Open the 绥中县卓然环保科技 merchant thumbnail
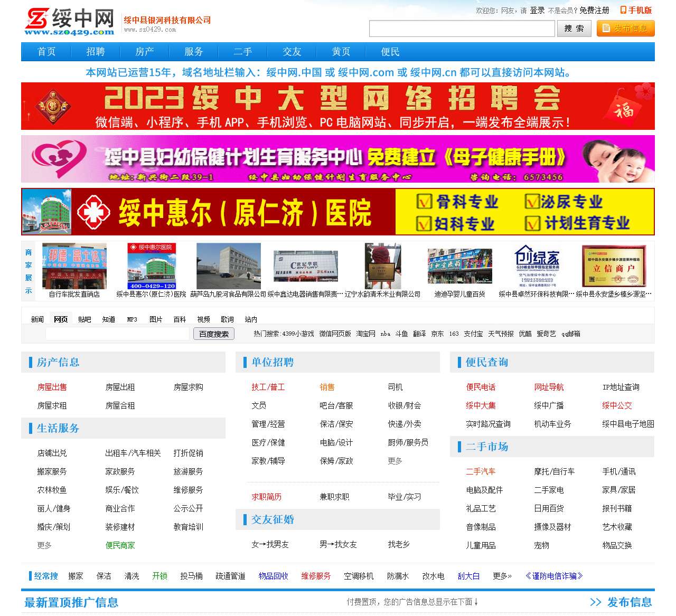Viewport: 676px width, 616px height. 537,266
